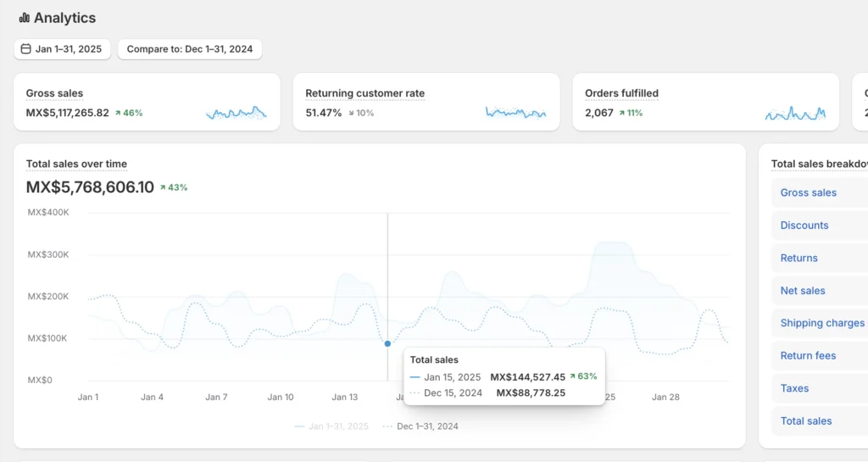Open the Returning customer rate card
Image resolution: width=868 pixels, height=462 pixels.
pos(426,102)
